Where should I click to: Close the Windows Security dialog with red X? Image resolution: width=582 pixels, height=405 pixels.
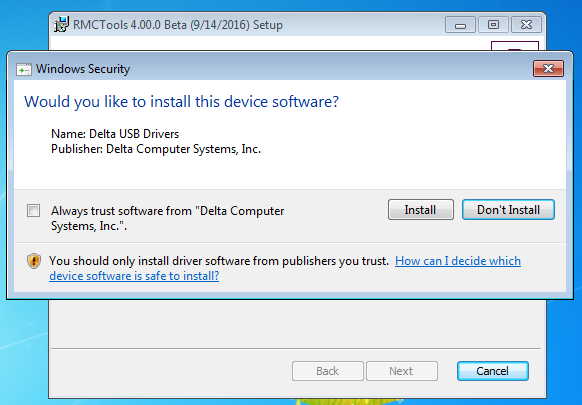tap(548, 69)
